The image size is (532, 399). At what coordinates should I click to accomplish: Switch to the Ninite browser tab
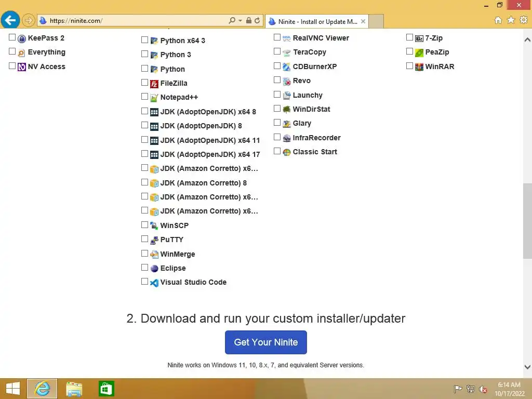tap(317, 22)
